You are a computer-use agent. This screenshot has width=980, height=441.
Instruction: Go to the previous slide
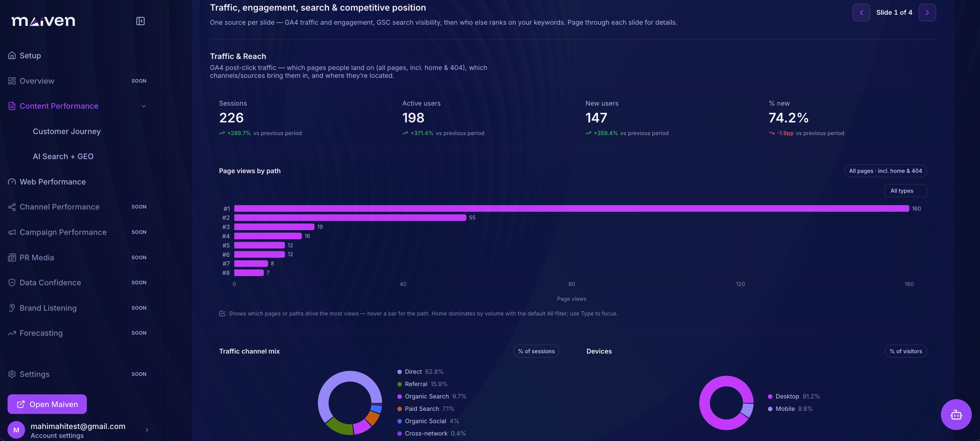point(861,13)
